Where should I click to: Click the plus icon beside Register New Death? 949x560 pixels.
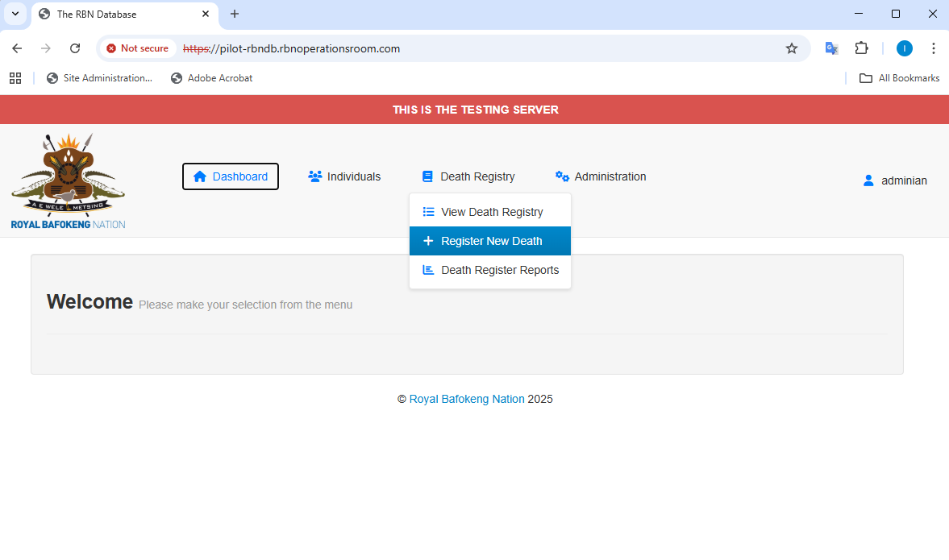[x=428, y=241]
